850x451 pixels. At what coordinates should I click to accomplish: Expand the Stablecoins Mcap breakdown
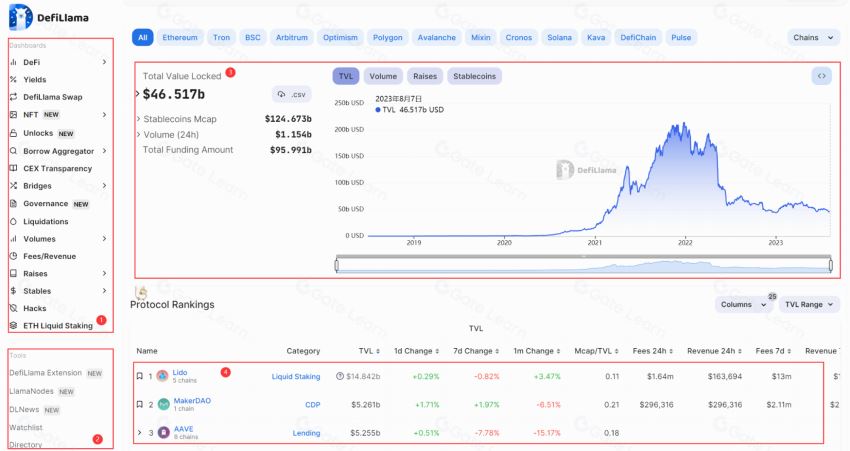138,119
